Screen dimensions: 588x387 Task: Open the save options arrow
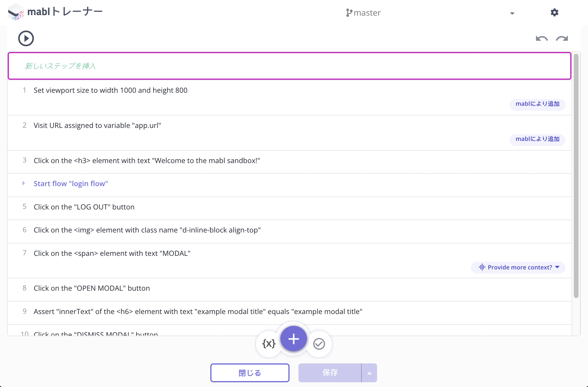369,373
